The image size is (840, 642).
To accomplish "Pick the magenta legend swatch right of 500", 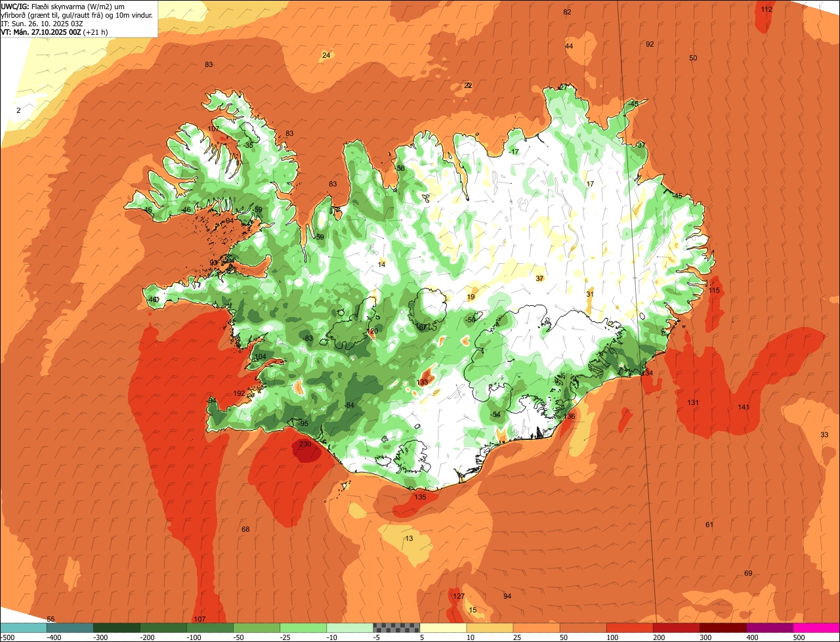I will (x=817, y=628).
